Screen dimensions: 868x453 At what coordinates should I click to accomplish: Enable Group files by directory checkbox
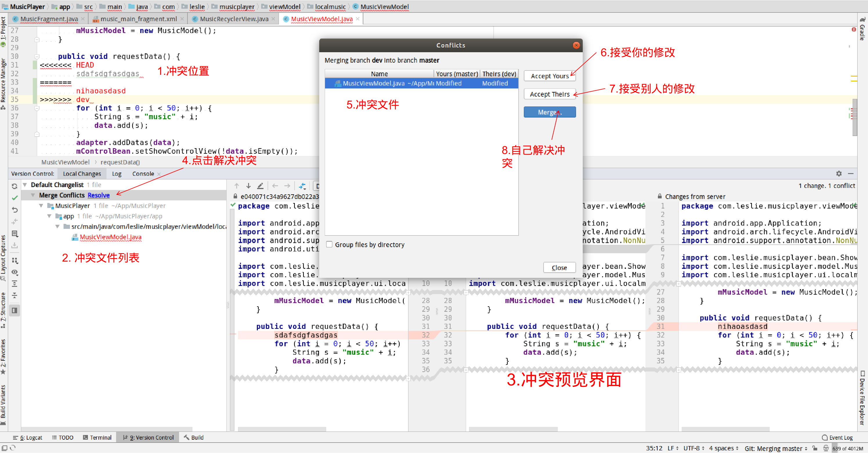tap(329, 244)
